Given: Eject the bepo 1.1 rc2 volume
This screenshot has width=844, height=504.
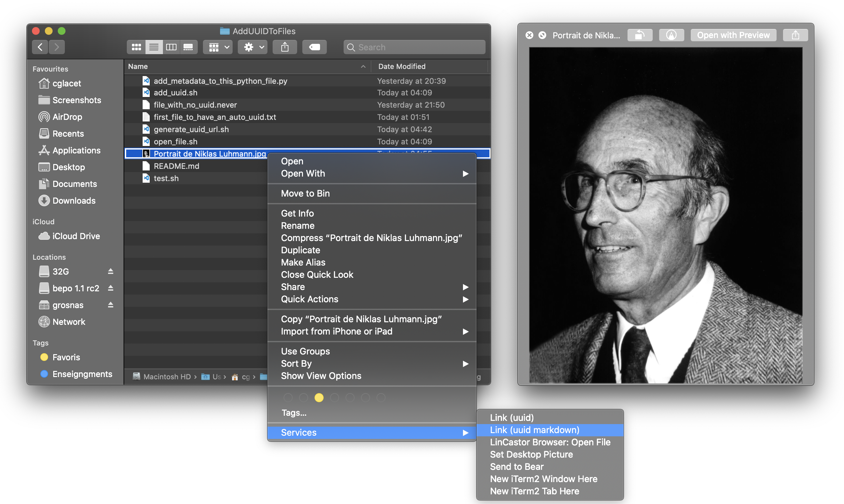Looking at the screenshot, I should click(110, 288).
